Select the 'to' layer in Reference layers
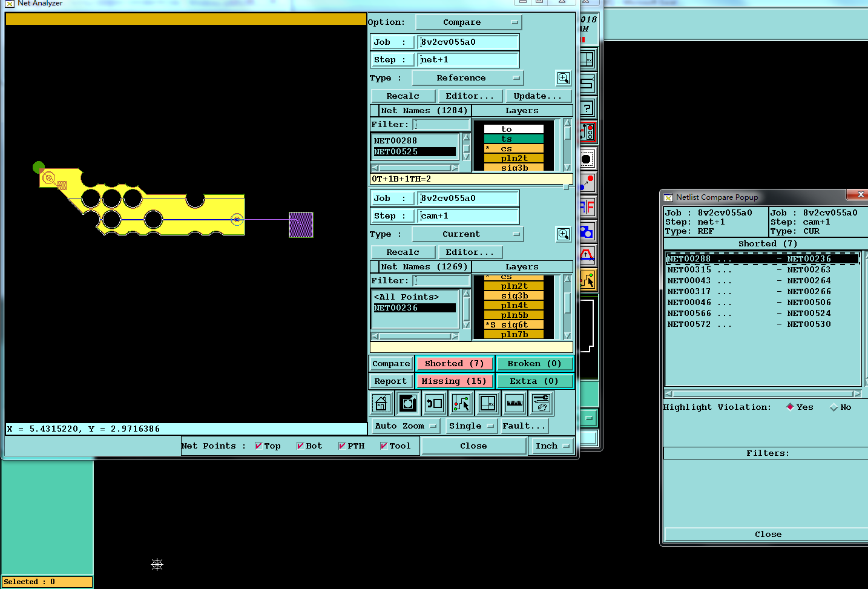Image resolution: width=868 pixels, height=589 pixels. click(x=514, y=129)
